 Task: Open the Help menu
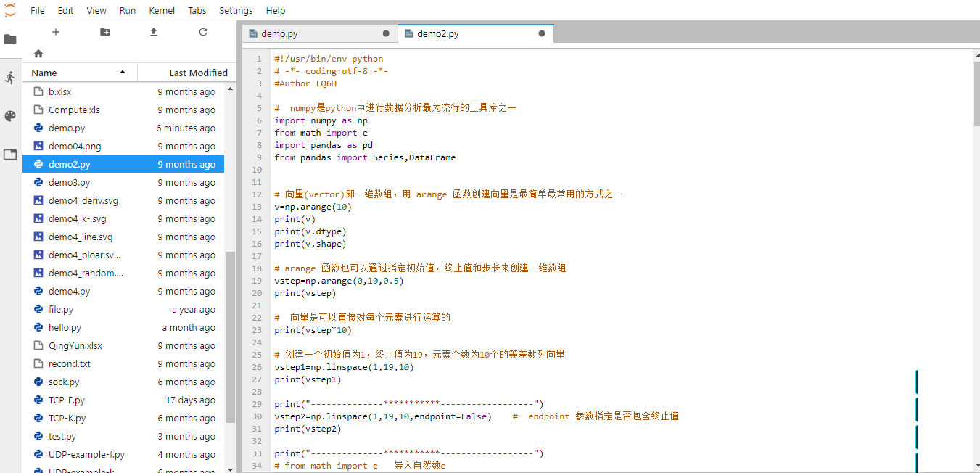click(x=276, y=10)
